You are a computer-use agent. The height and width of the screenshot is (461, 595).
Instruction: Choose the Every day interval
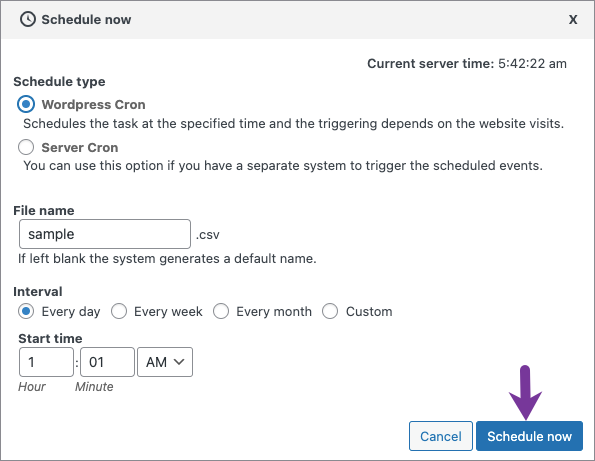[26, 312]
